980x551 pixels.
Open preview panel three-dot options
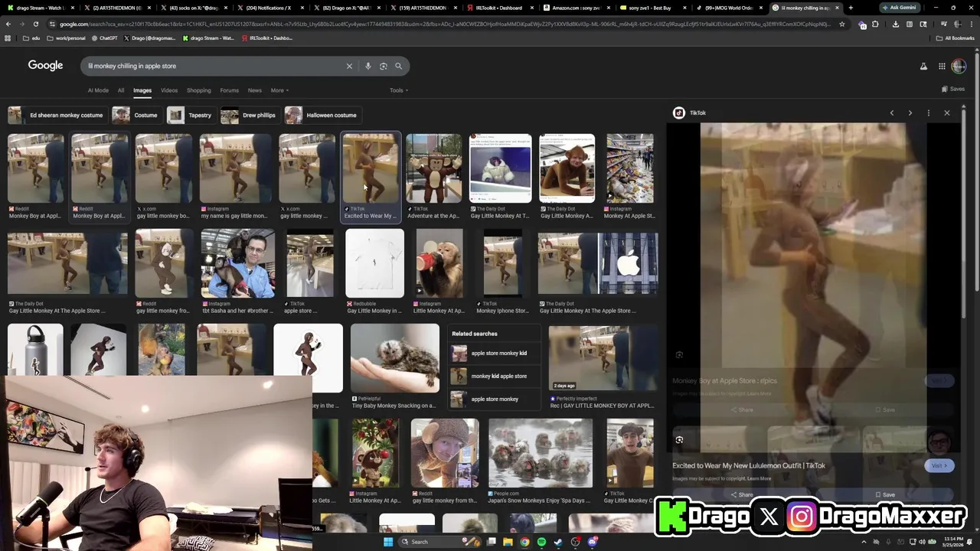coord(928,112)
